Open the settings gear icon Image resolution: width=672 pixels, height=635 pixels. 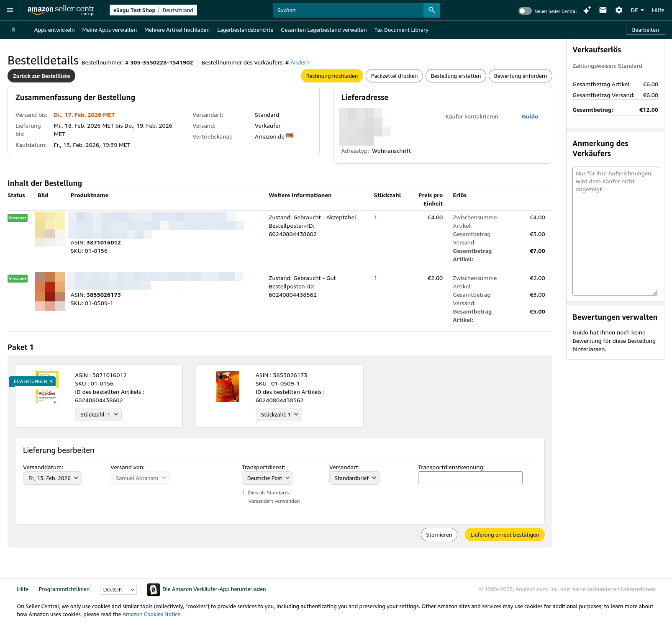pyautogui.click(x=618, y=10)
